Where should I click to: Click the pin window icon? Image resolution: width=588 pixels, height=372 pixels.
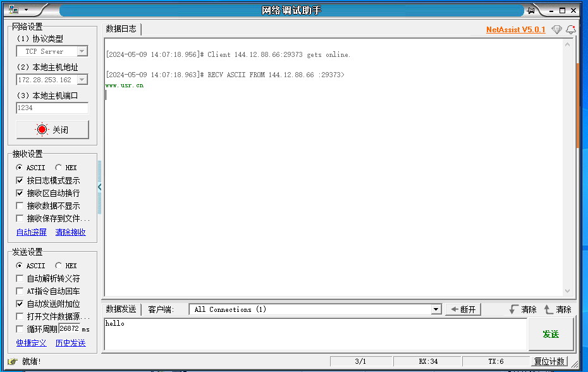pyautogui.click(x=530, y=11)
